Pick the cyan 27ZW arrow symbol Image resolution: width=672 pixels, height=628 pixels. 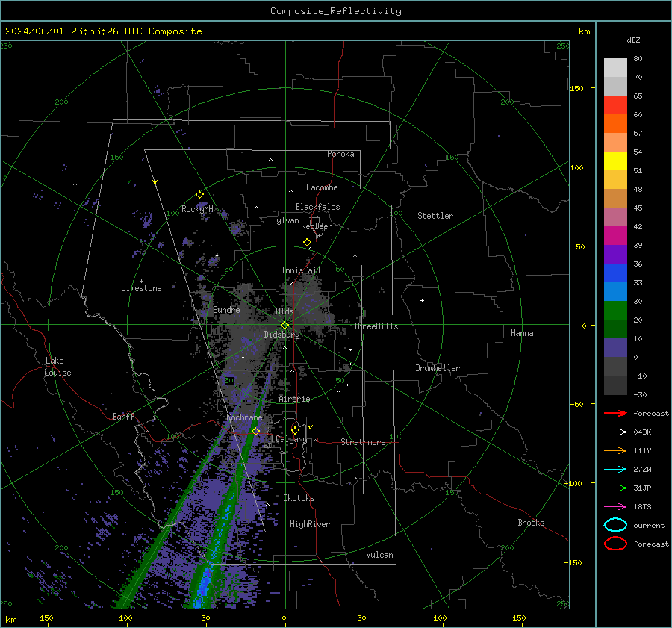615,470
